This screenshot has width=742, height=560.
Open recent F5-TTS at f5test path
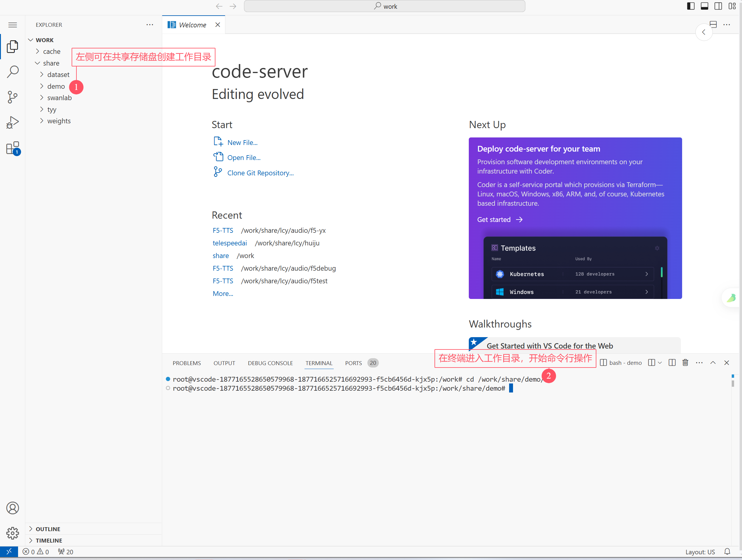tap(223, 281)
